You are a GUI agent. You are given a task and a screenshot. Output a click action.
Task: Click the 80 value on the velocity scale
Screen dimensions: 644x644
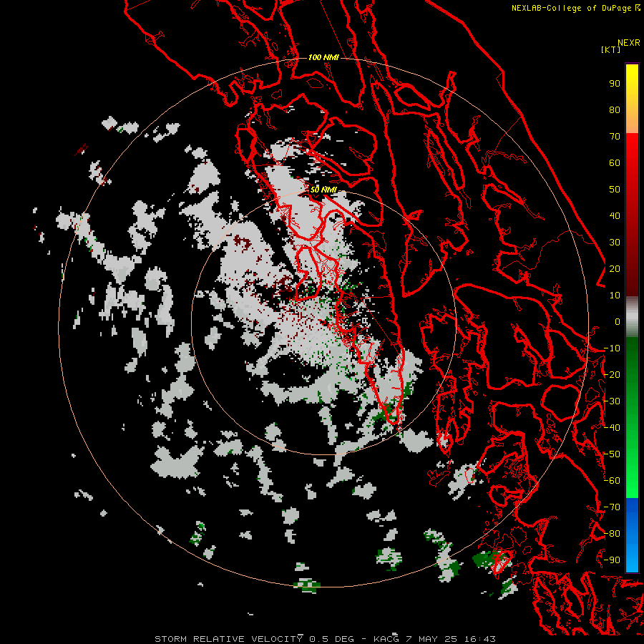(x=615, y=110)
